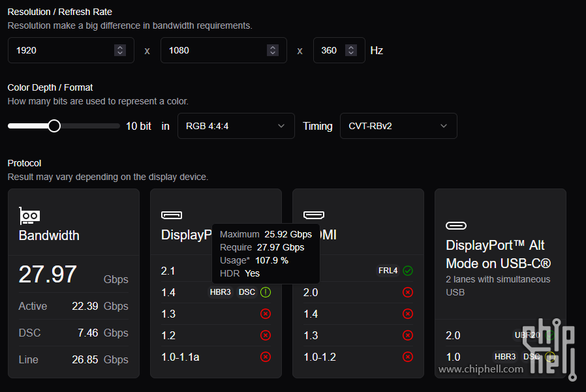
Task: Click the red X on DisplayPort 1.3 row
Action: pyautogui.click(x=266, y=314)
